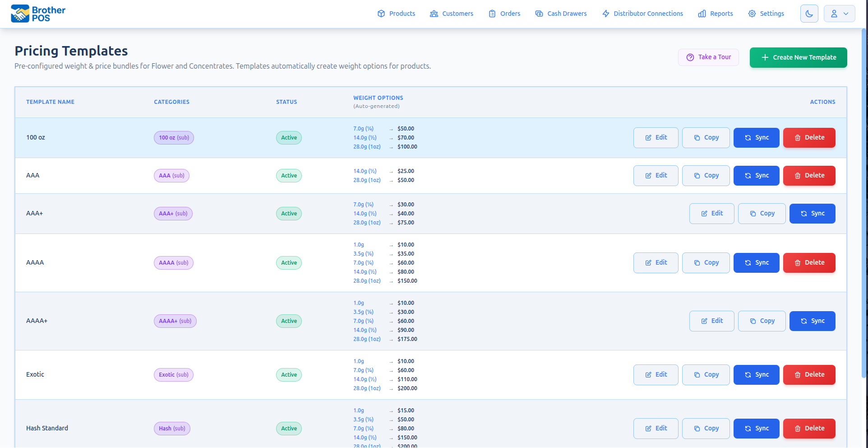Image resolution: width=868 pixels, height=448 pixels.
Task: Expand the 100 oz (sub) category badge
Action: 174,137
